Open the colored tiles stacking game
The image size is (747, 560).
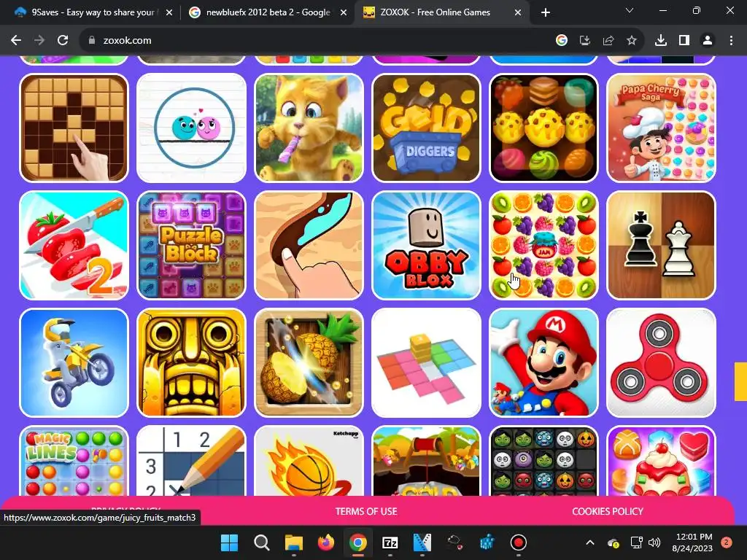pos(426,362)
